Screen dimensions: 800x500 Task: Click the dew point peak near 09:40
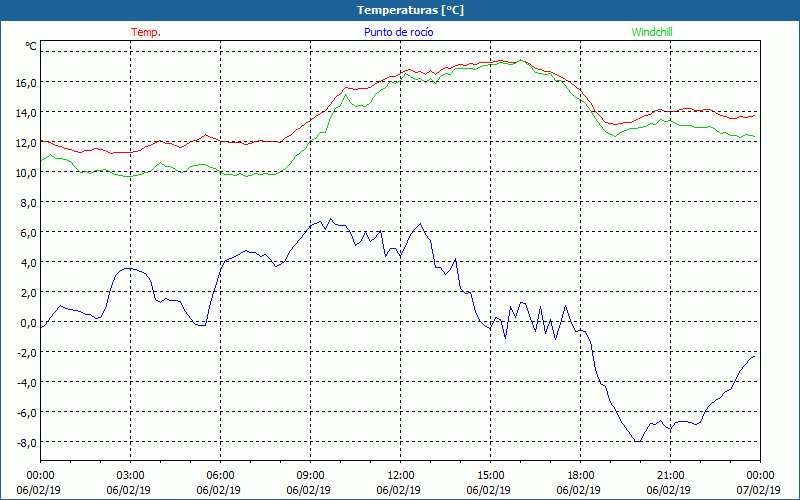(x=331, y=219)
